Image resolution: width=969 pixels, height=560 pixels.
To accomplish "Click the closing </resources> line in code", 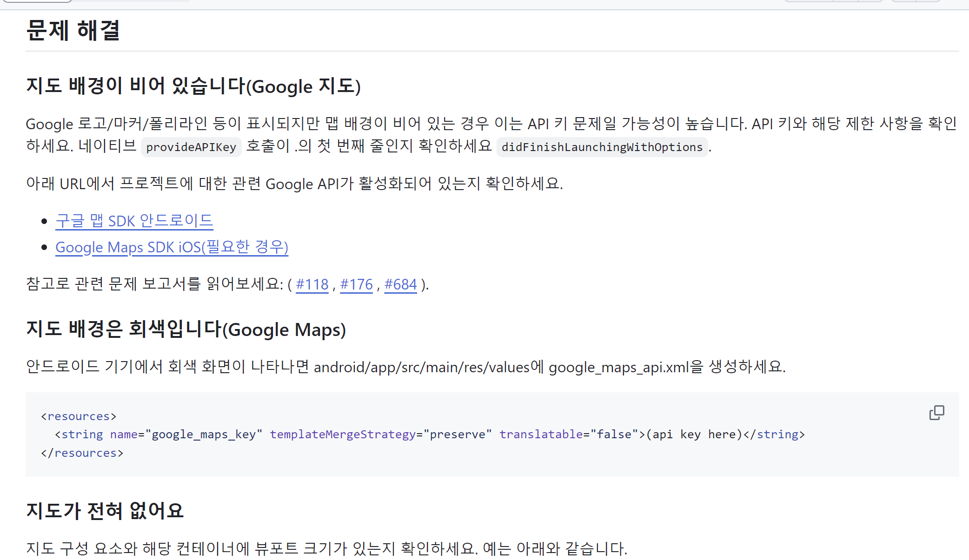I will [82, 453].
